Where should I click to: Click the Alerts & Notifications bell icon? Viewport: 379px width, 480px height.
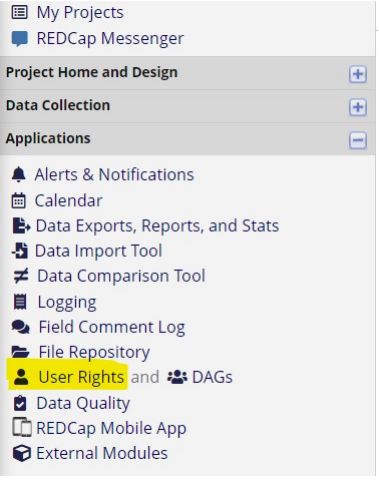coord(19,174)
